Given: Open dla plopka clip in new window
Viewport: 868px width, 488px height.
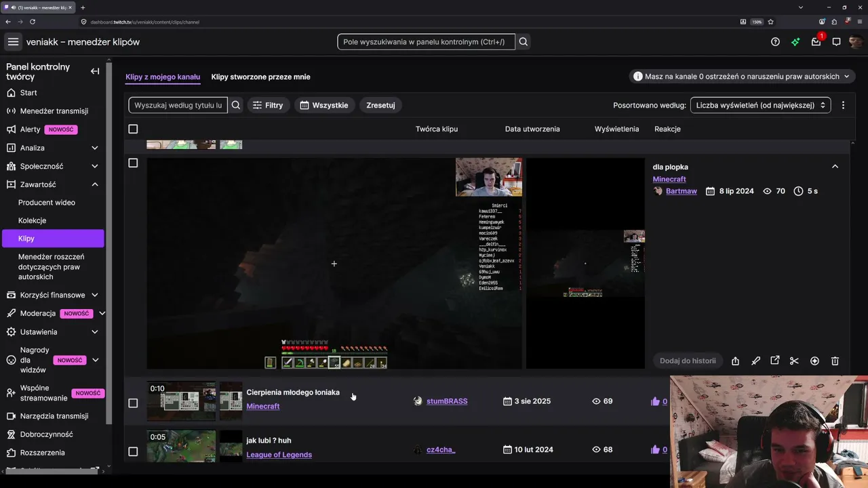Looking at the screenshot, I should [775, 361].
